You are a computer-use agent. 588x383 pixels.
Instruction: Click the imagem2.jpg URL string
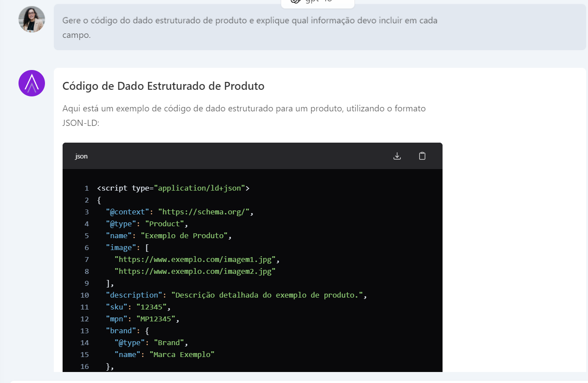(x=195, y=271)
